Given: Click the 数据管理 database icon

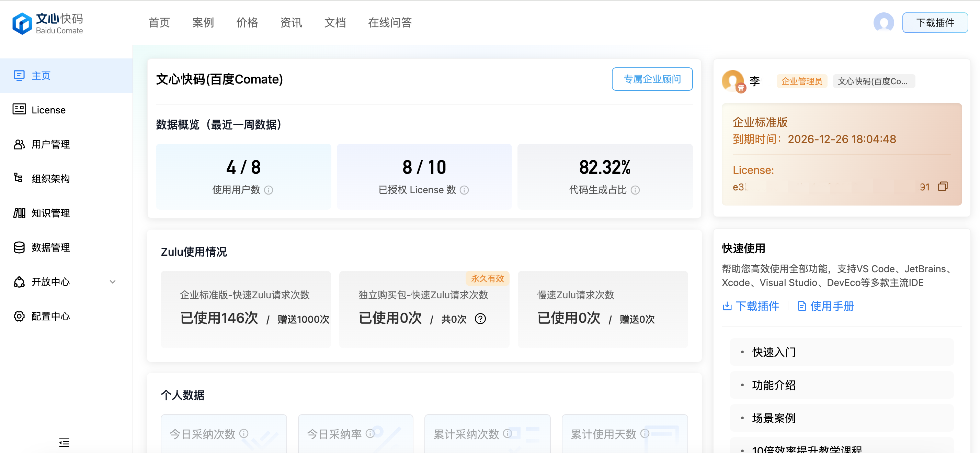Looking at the screenshot, I should click(x=19, y=247).
